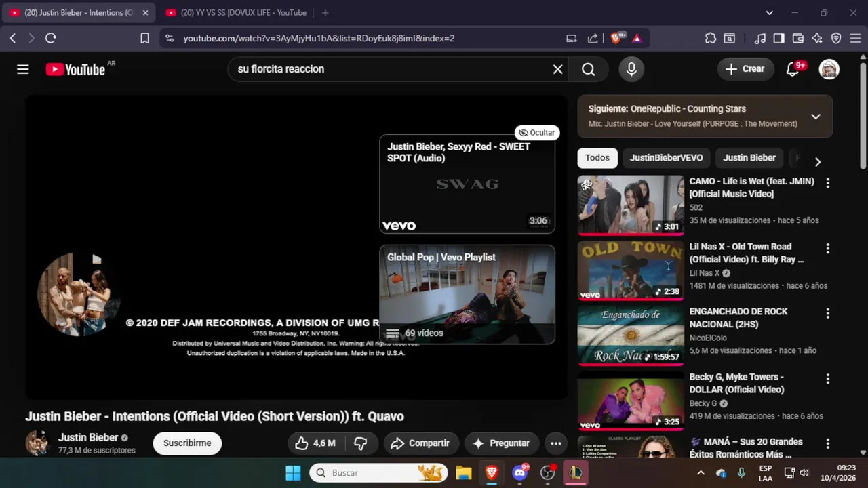Expand the Siguiente mix playlist panel

(x=816, y=117)
